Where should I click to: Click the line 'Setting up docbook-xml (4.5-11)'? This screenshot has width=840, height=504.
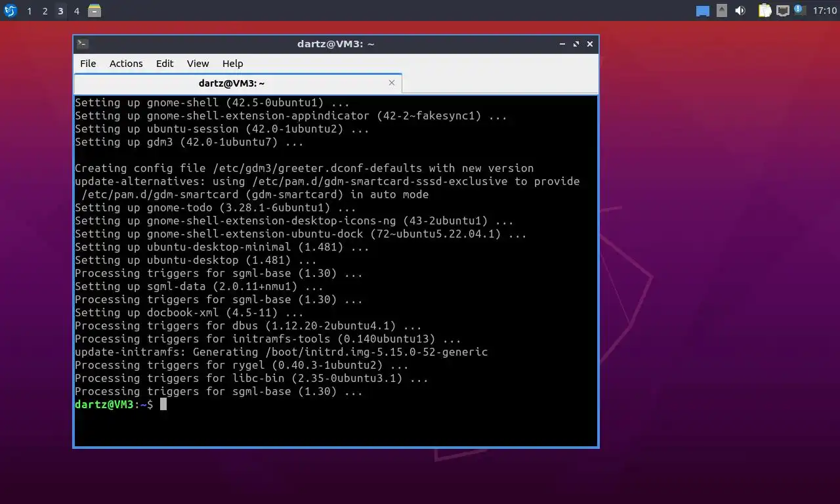190,313
